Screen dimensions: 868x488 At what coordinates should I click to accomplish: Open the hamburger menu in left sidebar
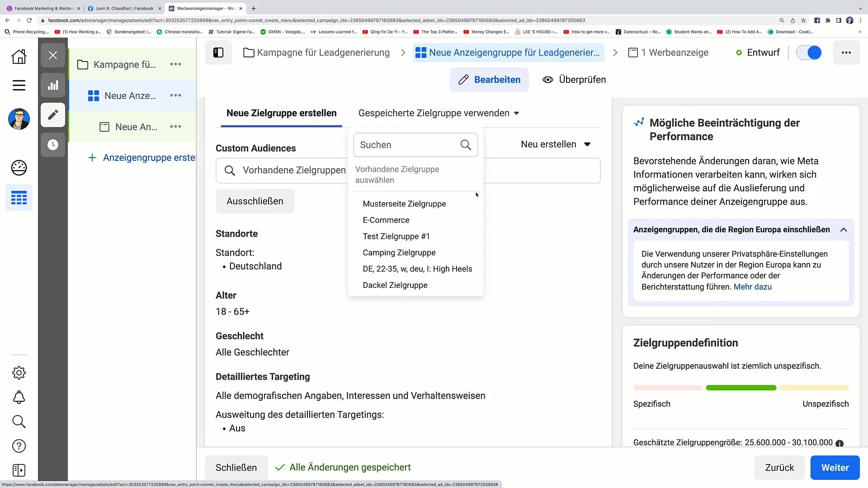pos(19,85)
